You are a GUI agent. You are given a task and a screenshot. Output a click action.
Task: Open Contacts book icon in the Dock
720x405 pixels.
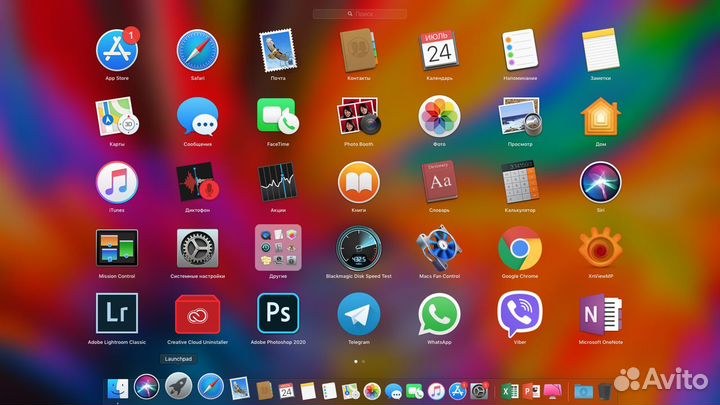(264, 391)
